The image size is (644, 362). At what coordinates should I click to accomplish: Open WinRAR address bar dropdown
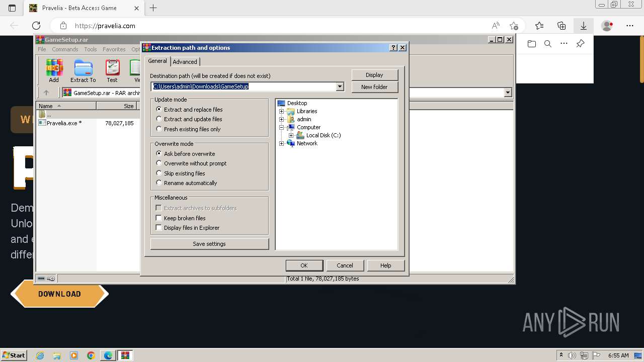point(508,93)
